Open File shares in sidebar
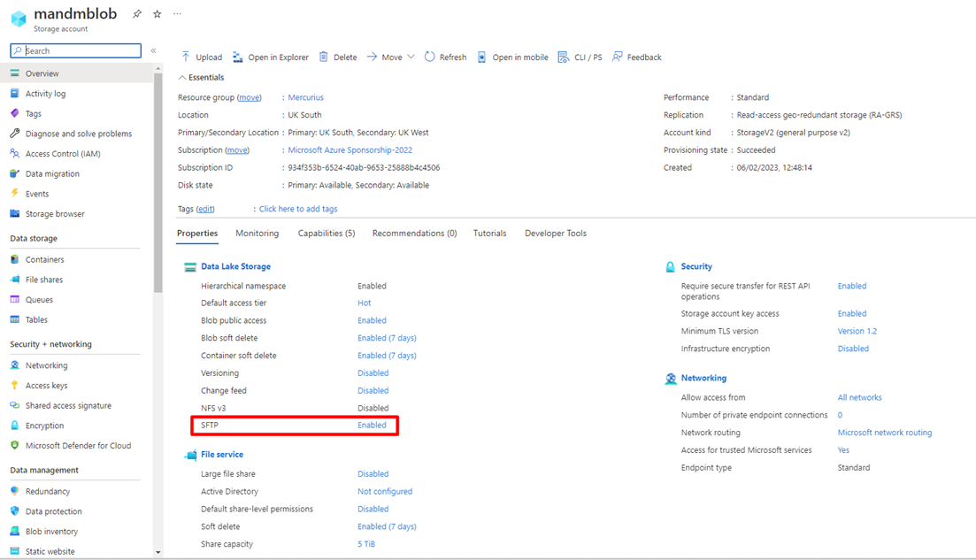The width and height of the screenshot is (976, 560). tap(44, 280)
